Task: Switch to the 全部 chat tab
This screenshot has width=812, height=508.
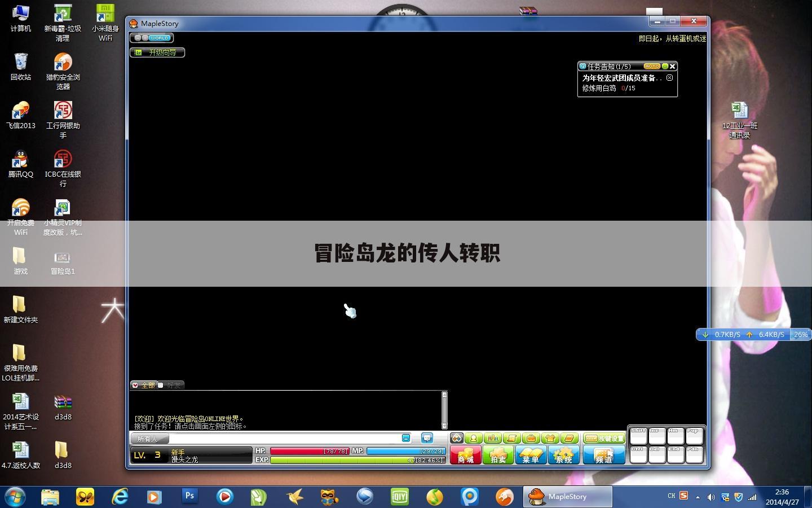Action: tap(144, 385)
